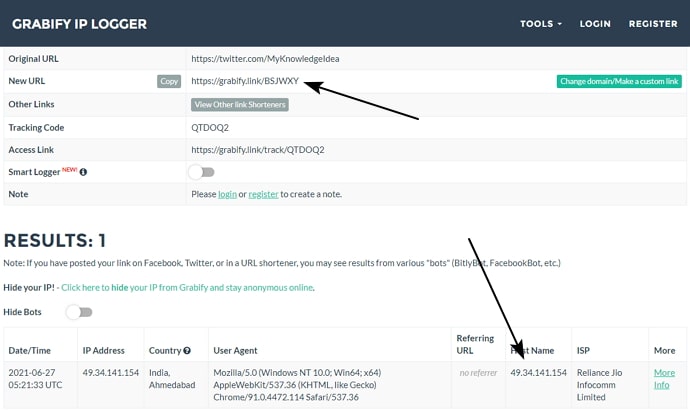Open the Register page

(x=653, y=24)
